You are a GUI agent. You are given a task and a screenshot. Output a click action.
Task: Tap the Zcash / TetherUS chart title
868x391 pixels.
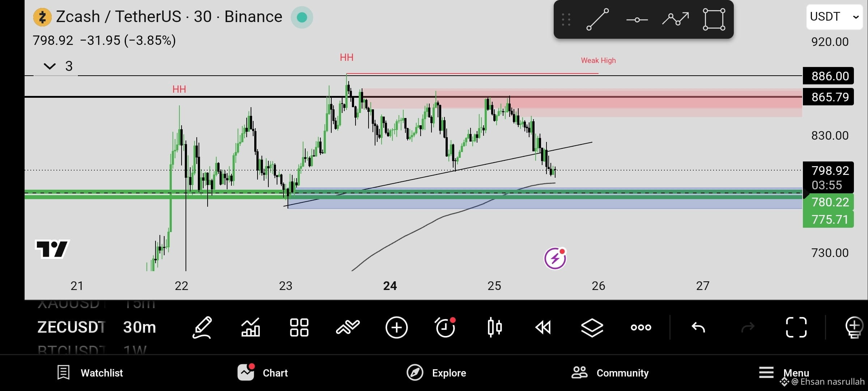click(x=169, y=17)
